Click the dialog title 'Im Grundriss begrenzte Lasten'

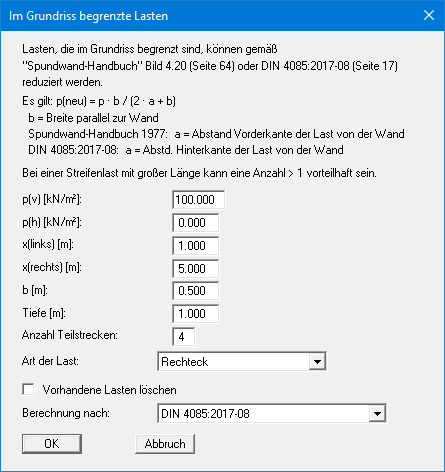pyautogui.click(x=88, y=16)
